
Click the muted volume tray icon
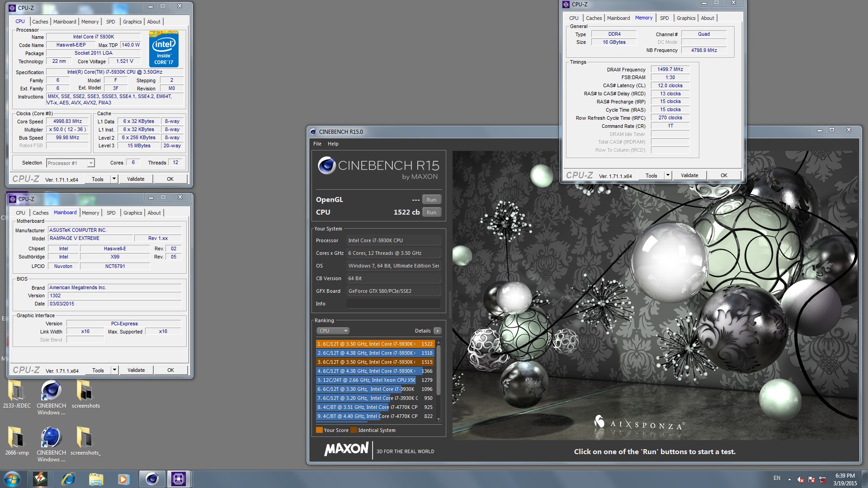coord(800,479)
